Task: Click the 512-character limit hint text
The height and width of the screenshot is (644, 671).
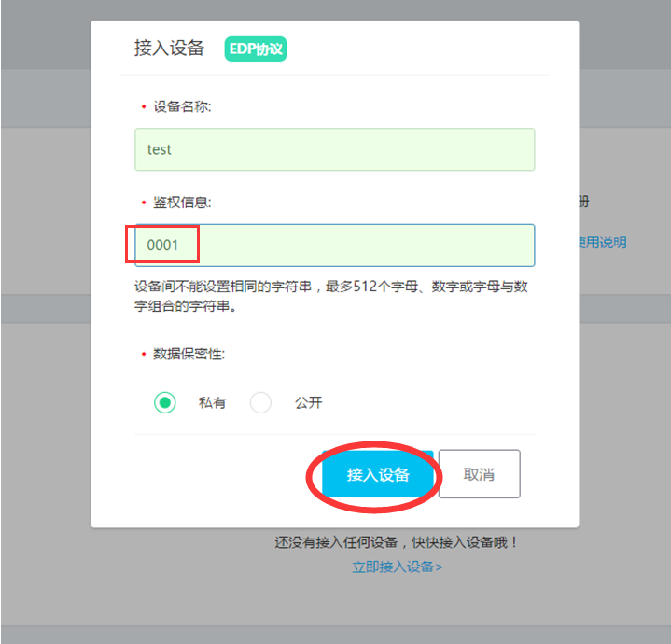Action: [331, 296]
